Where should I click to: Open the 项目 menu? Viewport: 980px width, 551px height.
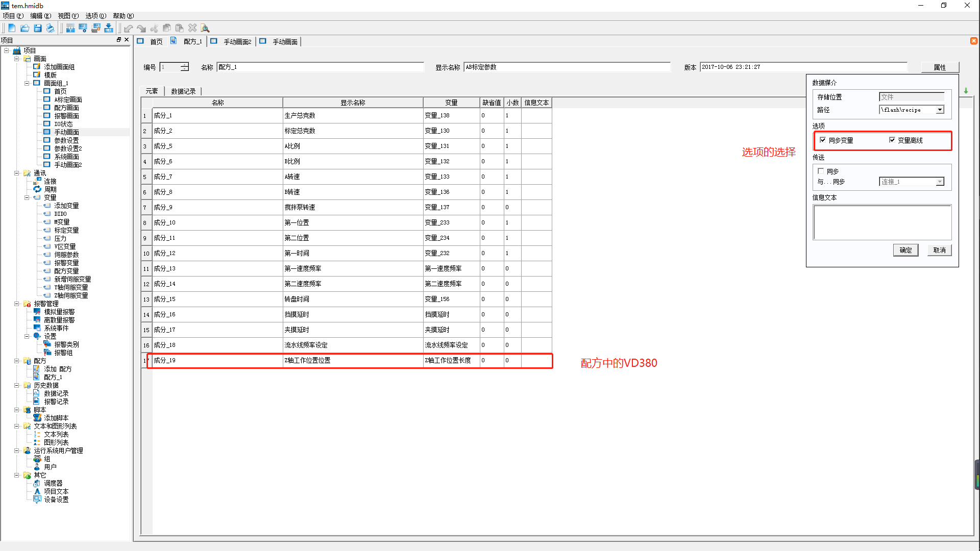coord(13,16)
